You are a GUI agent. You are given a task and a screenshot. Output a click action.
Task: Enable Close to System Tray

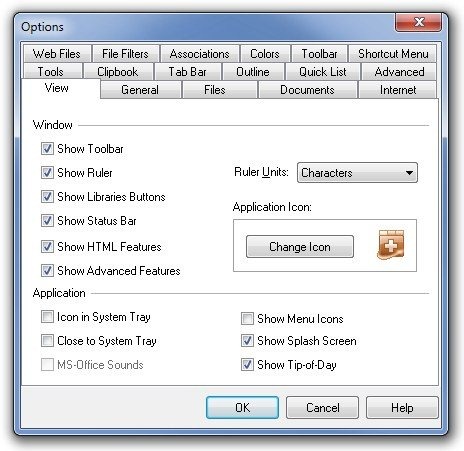point(47,341)
